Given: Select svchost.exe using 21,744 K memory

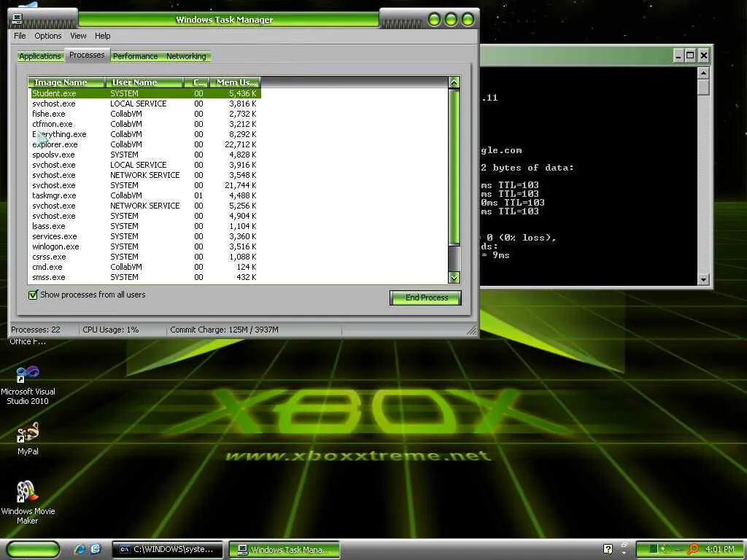Looking at the screenshot, I should click(x=145, y=185).
